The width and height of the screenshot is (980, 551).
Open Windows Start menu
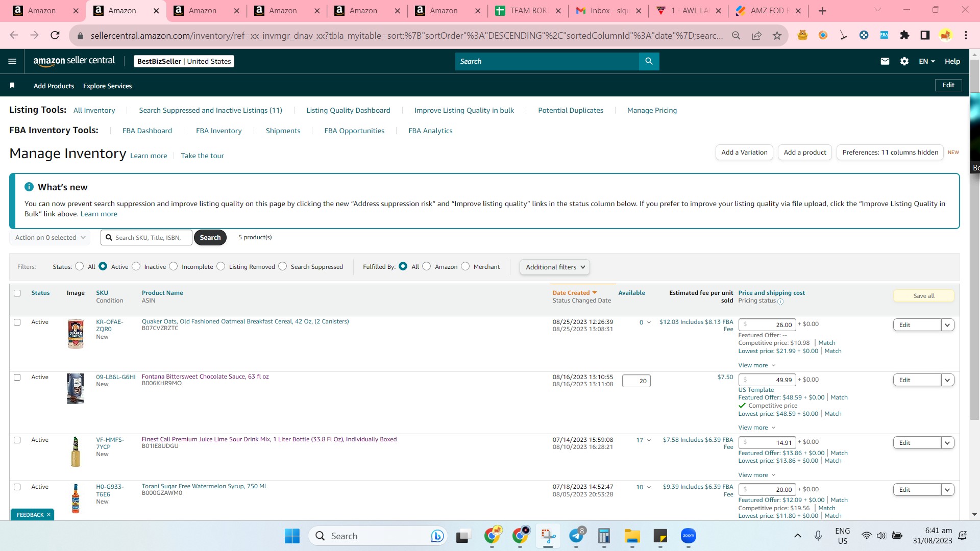(292, 536)
